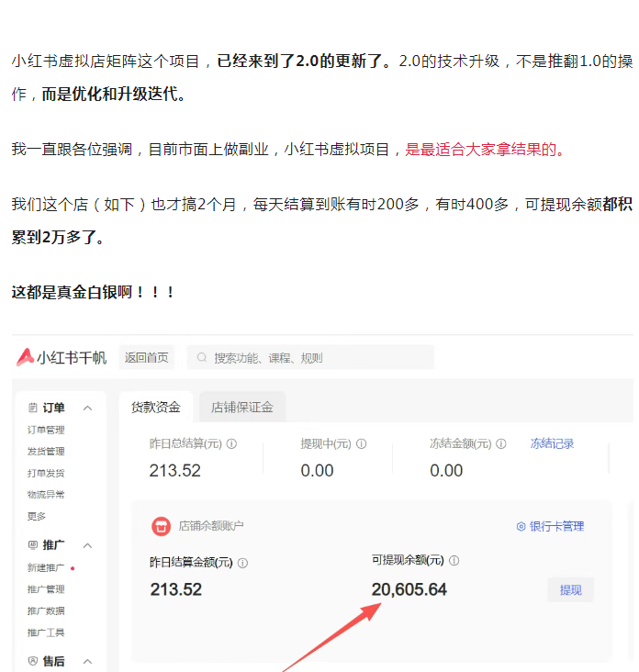Open 推广数据 in the sidebar
639x672 pixels.
(46, 610)
